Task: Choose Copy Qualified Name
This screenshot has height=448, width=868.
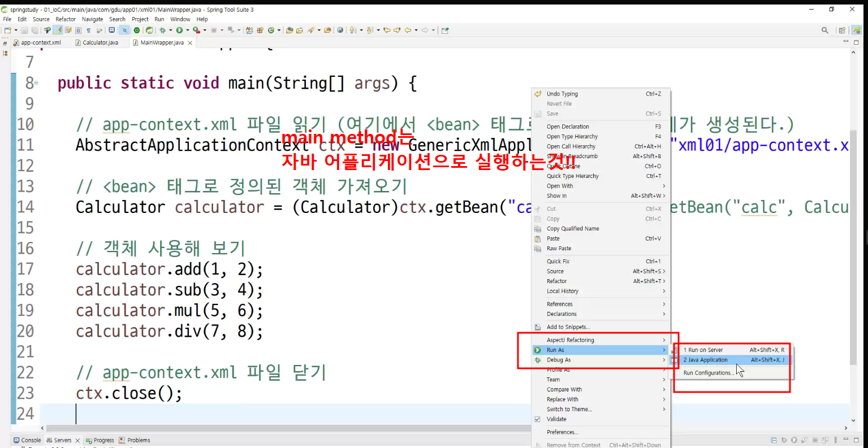Action: pos(601,229)
